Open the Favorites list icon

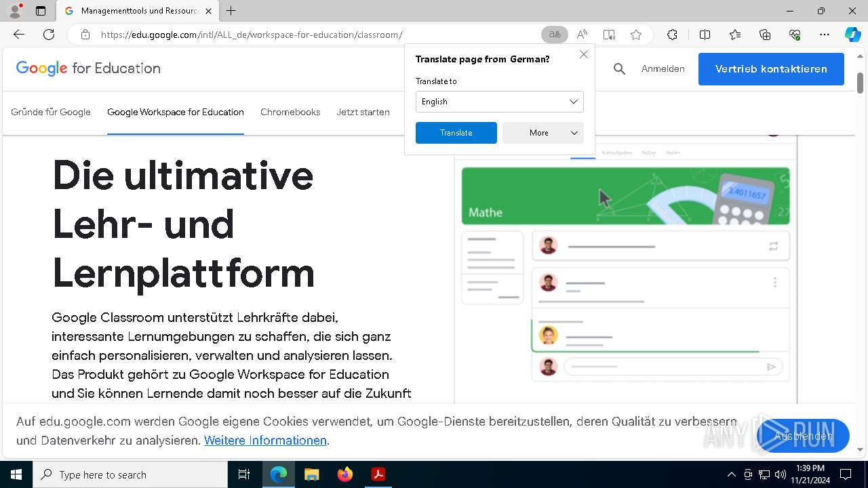pos(735,35)
